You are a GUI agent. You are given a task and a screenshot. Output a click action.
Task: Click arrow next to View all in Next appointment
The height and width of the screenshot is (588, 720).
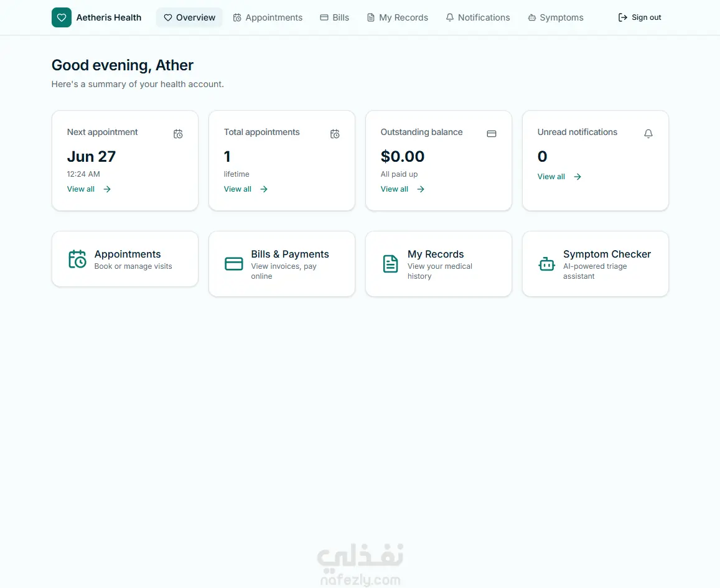[107, 189]
